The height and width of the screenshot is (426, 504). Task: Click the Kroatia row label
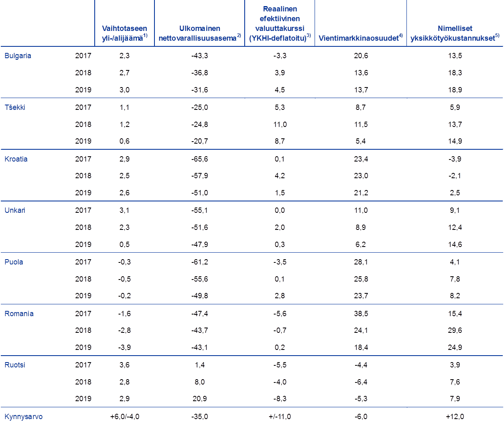[x=16, y=159]
